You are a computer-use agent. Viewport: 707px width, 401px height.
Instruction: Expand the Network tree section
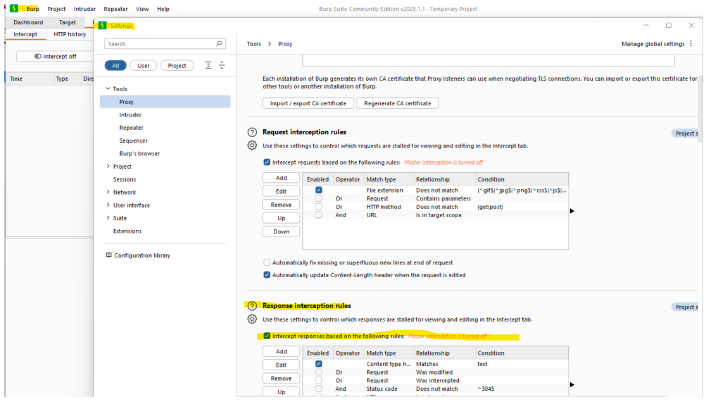[x=108, y=192]
